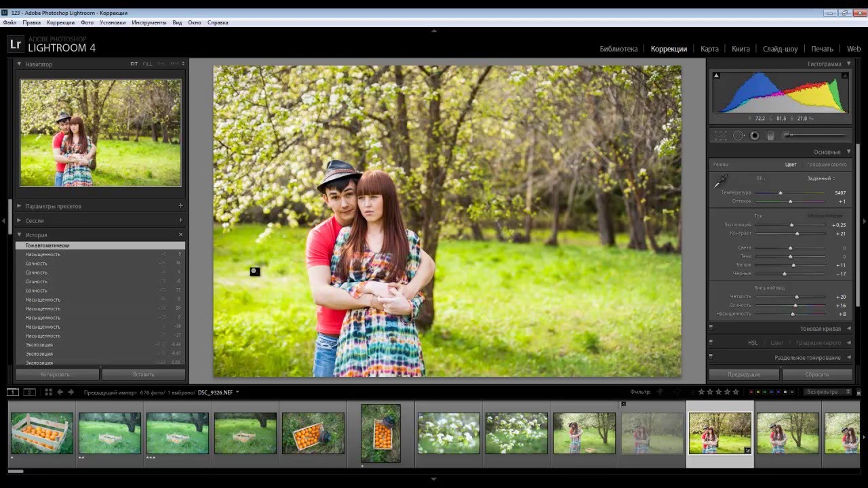Select the Graduated Filter tool

coord(770,136)
